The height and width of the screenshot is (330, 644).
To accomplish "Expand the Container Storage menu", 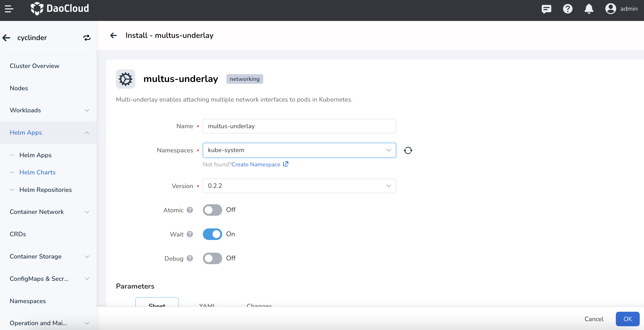I will [48, 257].
